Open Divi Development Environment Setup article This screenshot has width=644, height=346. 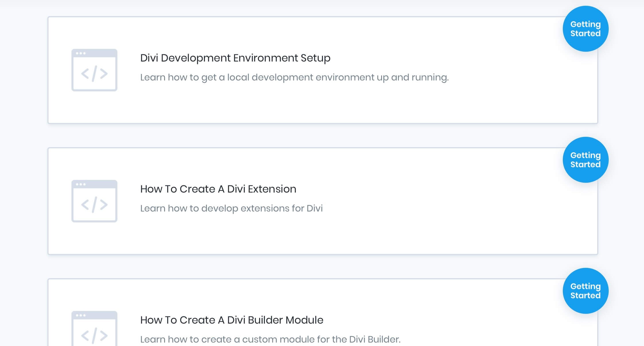tap(235, 58)
